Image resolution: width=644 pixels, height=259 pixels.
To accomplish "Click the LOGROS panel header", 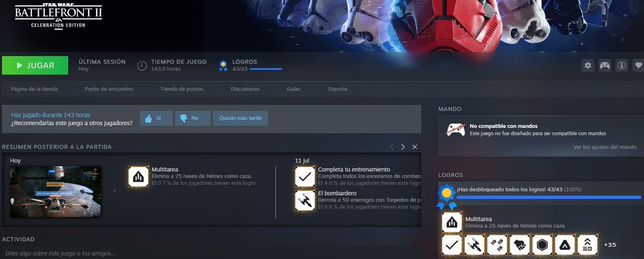I will [451, 175].
